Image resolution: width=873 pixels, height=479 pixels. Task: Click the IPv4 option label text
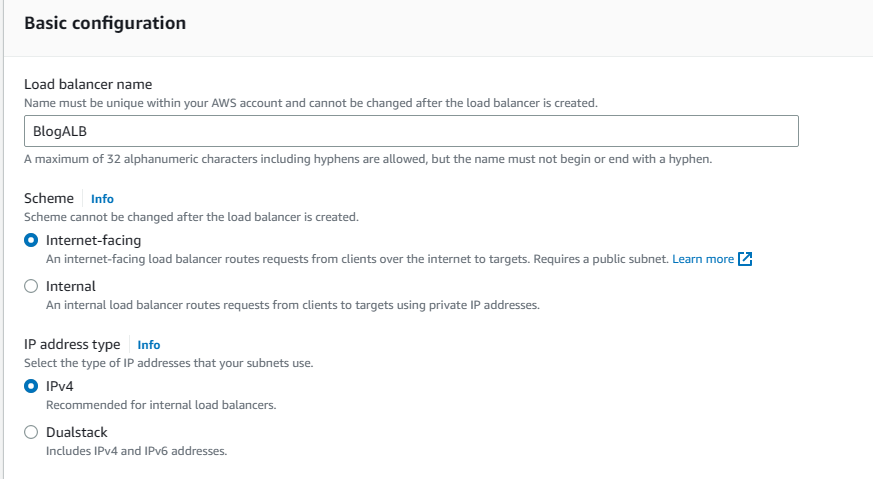point(60,386)
